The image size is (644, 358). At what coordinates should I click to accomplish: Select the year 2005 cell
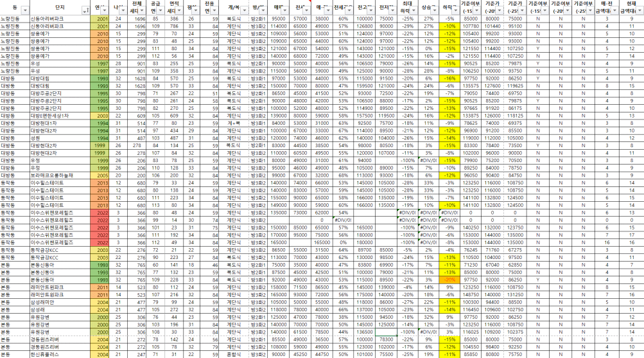100,175
